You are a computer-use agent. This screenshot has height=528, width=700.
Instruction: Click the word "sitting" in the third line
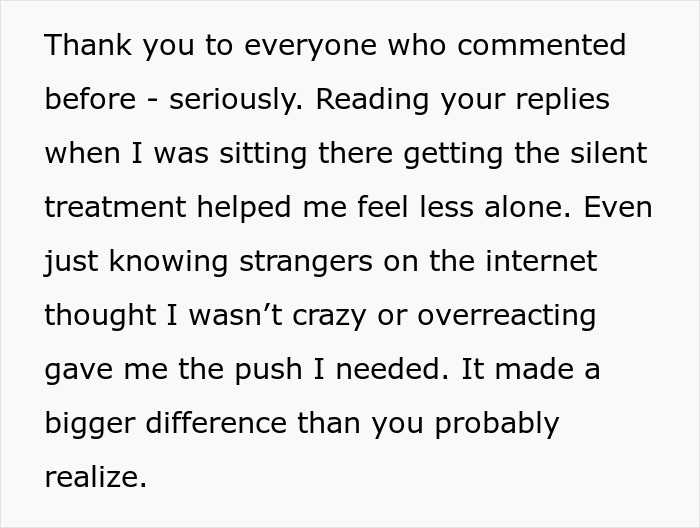(x=263, y=153)
